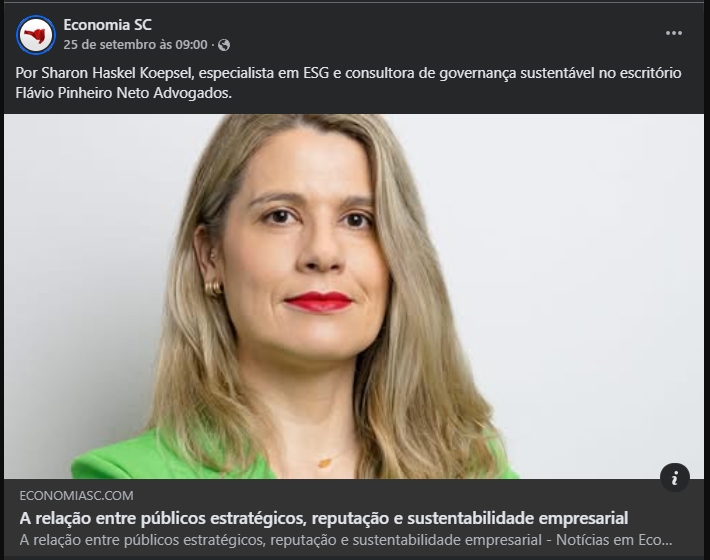Viewport: 710px width, 560px height.
Task: Click the name Sharon Haskel Koepsel in caption
Action: [x=118, y=73]
